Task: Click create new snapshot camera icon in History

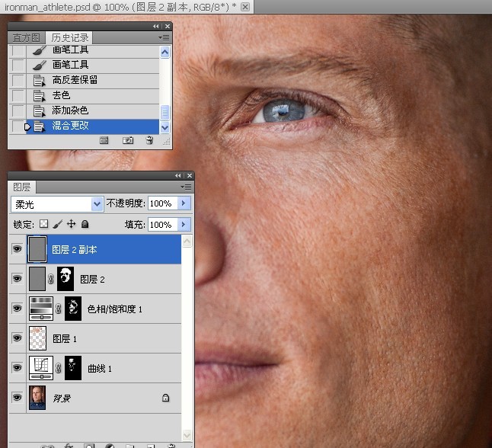Action: coord(128,141)
